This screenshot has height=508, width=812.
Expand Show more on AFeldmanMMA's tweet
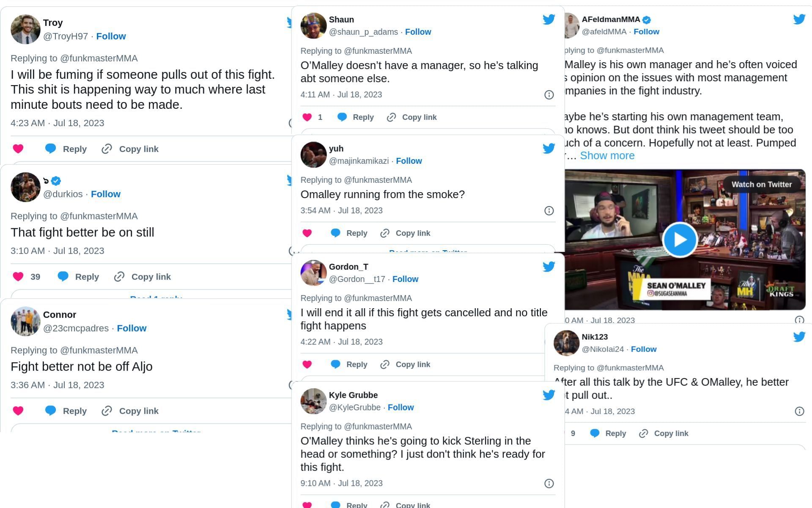607,155
